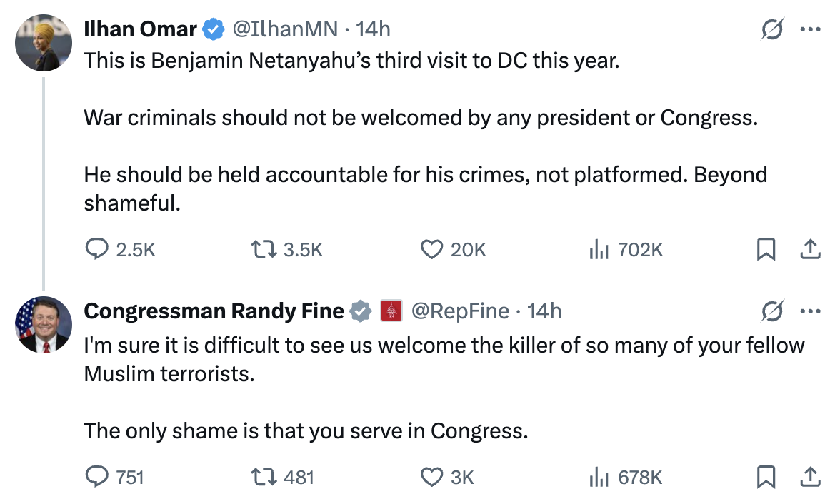Like Randy Fine's reply
The image size is (840, 504).
427,477
